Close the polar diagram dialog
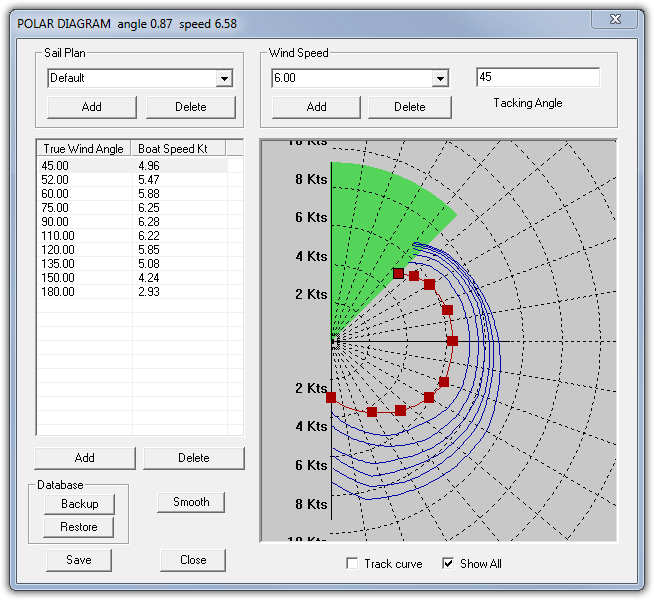The width and height of the screenshot is (654, 600). (x=193, y=560)
